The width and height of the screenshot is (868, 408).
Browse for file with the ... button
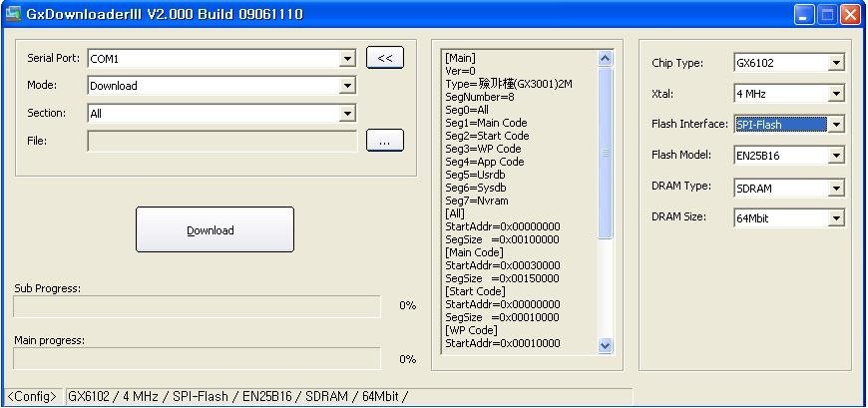385,141
